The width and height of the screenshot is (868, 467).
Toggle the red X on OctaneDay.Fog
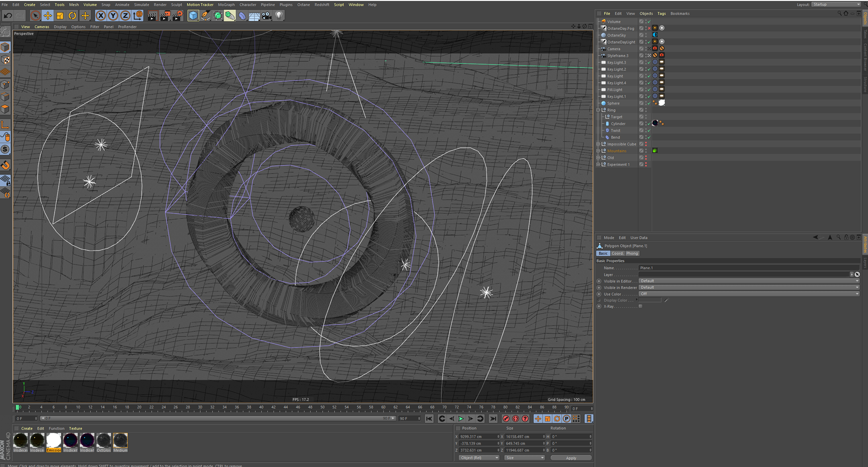coord(649,28)
